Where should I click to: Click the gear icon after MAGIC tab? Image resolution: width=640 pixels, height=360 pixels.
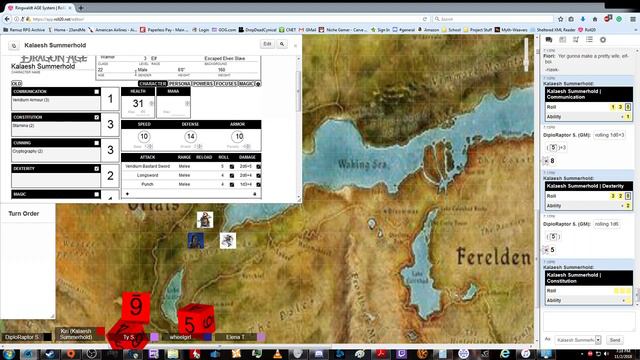coord(258,84)
